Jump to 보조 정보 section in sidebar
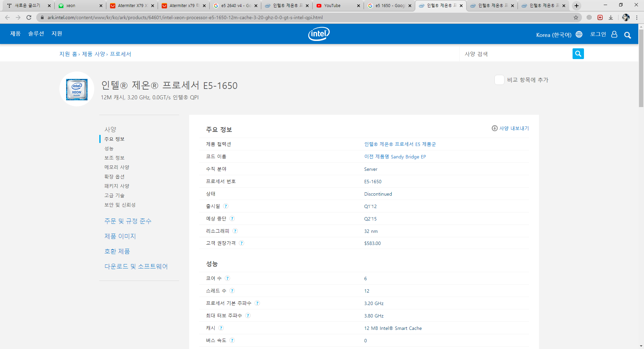This screenshot has width=644, height=349. point(114,158)
